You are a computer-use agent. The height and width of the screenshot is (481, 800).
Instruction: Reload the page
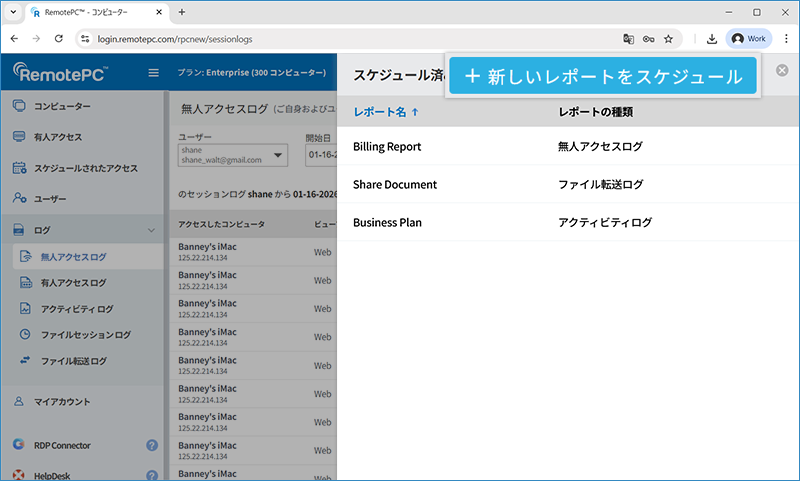(59, 39)
